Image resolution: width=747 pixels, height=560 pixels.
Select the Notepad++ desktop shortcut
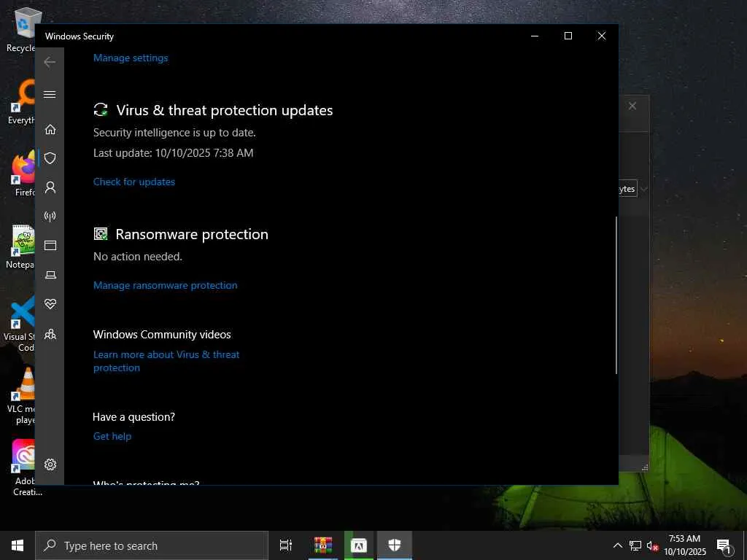pos(21,246)
